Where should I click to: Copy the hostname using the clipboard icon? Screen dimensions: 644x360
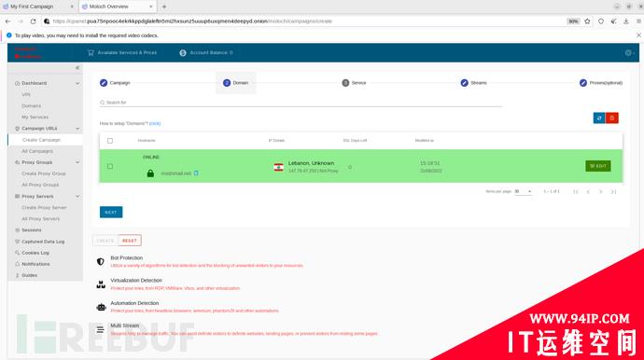pyautogui.click(x=196, y=173)
